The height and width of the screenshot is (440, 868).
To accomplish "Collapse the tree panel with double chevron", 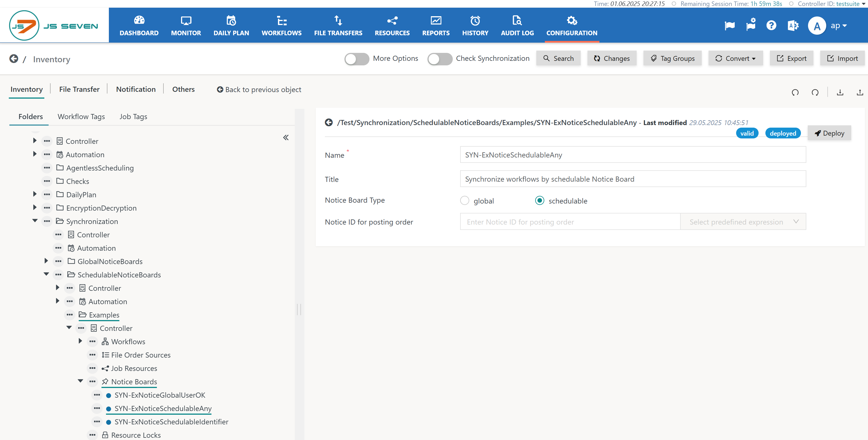I will [286, 138].
